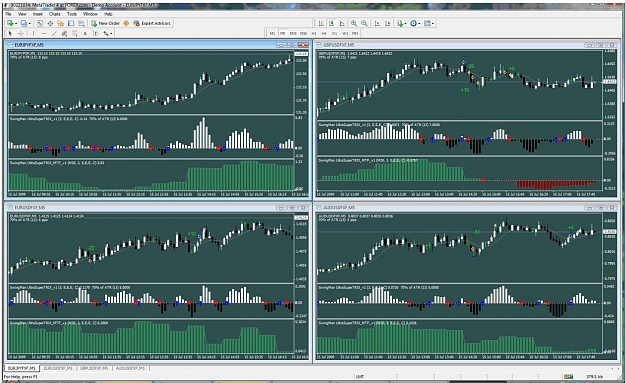
Task: Select the text tool
Action: point(85,33)
